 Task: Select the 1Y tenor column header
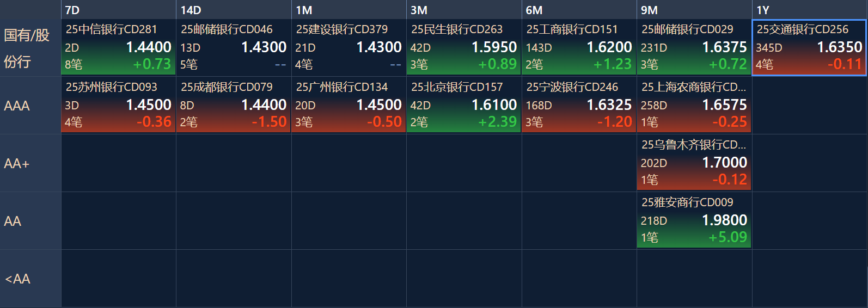(810, 10)
